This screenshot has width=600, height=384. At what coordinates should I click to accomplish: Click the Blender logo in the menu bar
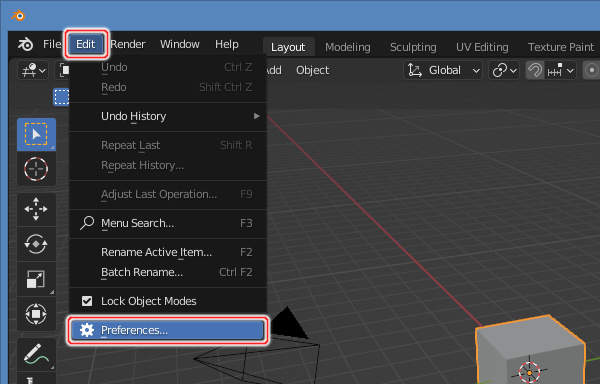coord(26,44)
